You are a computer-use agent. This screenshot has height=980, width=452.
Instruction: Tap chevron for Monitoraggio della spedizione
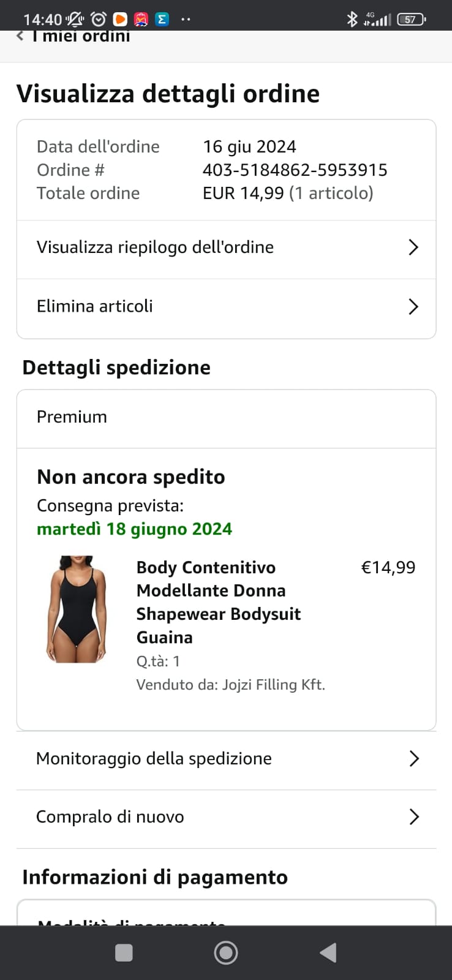414,759
